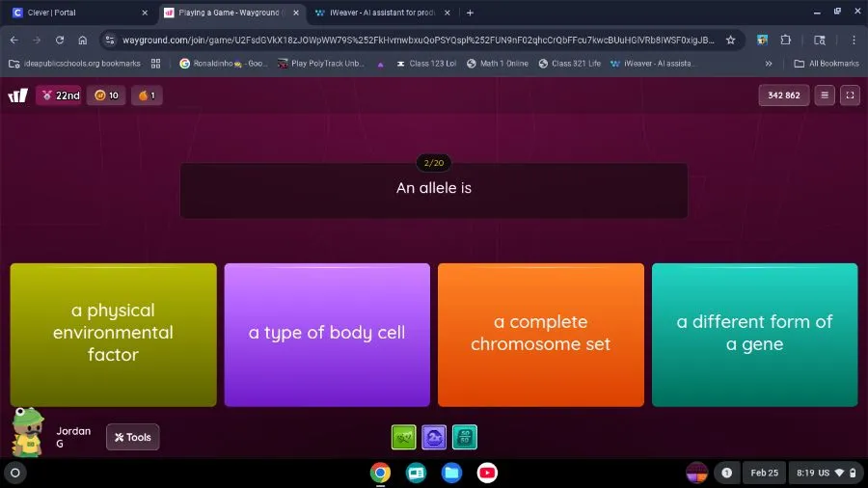
Task: Open the All Bookmarks folder
Action: (x=827, y=64)
